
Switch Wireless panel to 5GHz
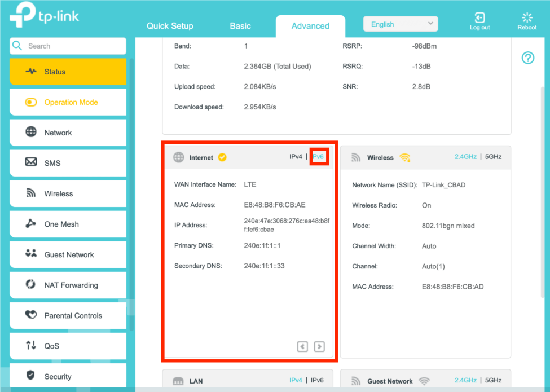[493, 157]
